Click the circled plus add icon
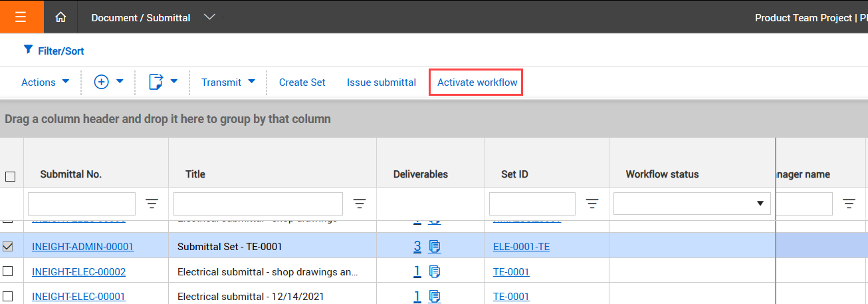Viewport: 868px width, 304px height. click(x=102, y=82)
